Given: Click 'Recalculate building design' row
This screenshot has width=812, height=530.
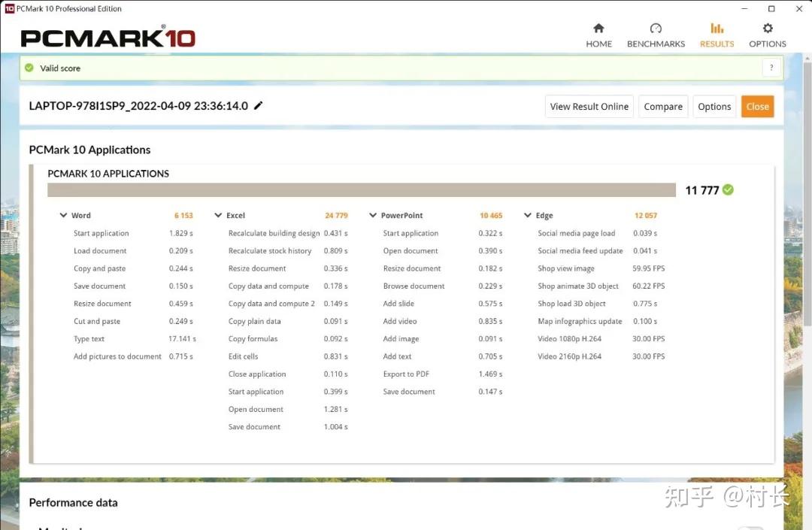Looking at the screenshot, I should (x=288, y=233).
